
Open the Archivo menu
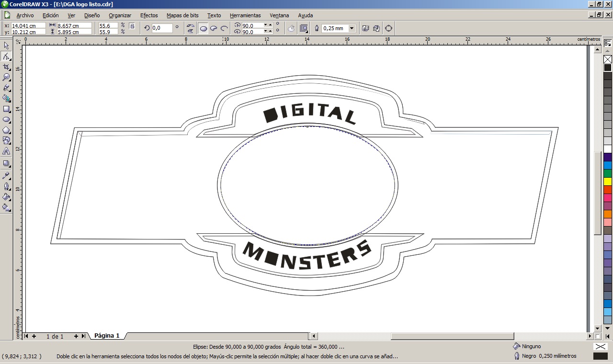tap(25, 15)
